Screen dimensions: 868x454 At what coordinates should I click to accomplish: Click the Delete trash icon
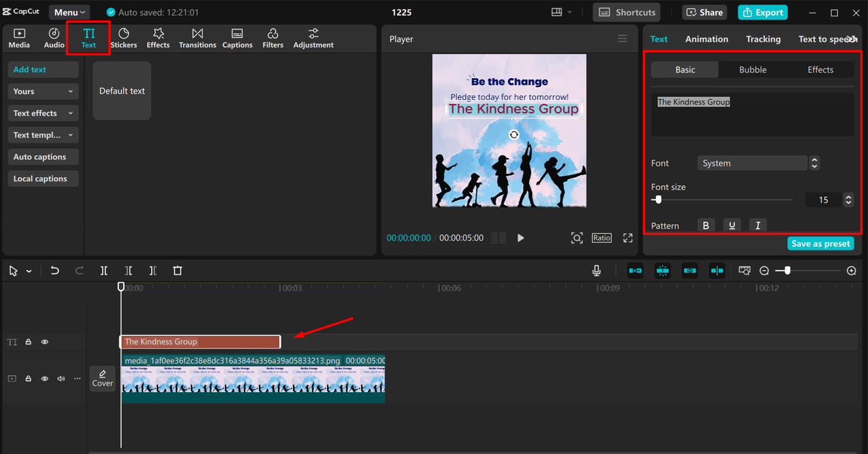(x=178, y=271)
